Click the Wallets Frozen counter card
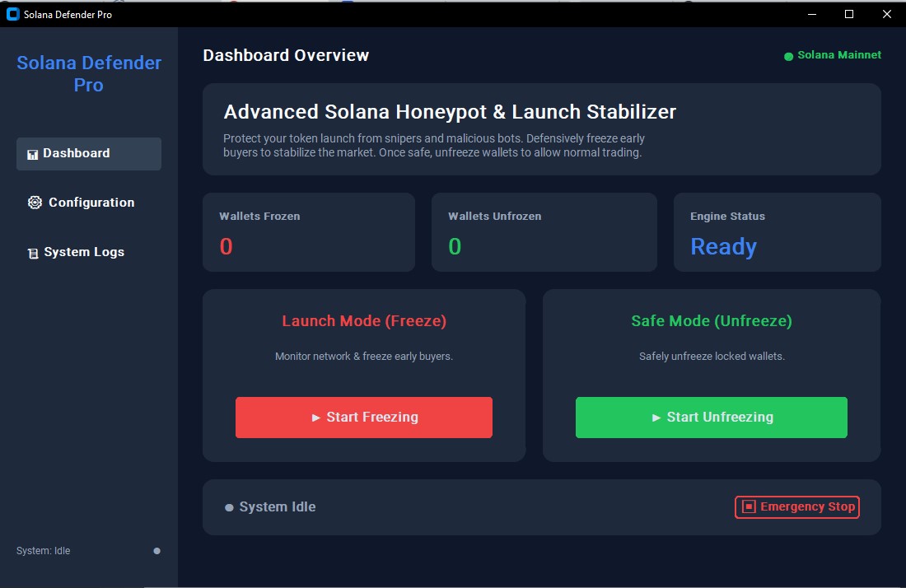Screen dimensions: 906x588 (x=308, y=232)
